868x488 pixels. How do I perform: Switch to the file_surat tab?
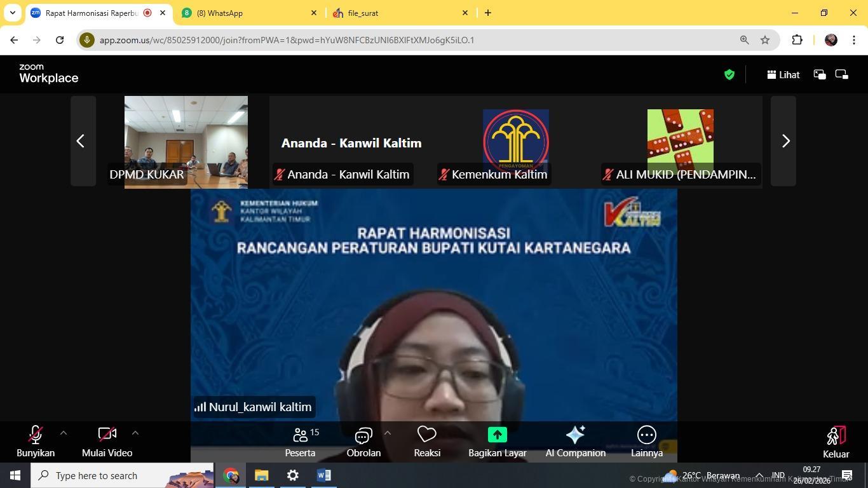pos(397,13)
